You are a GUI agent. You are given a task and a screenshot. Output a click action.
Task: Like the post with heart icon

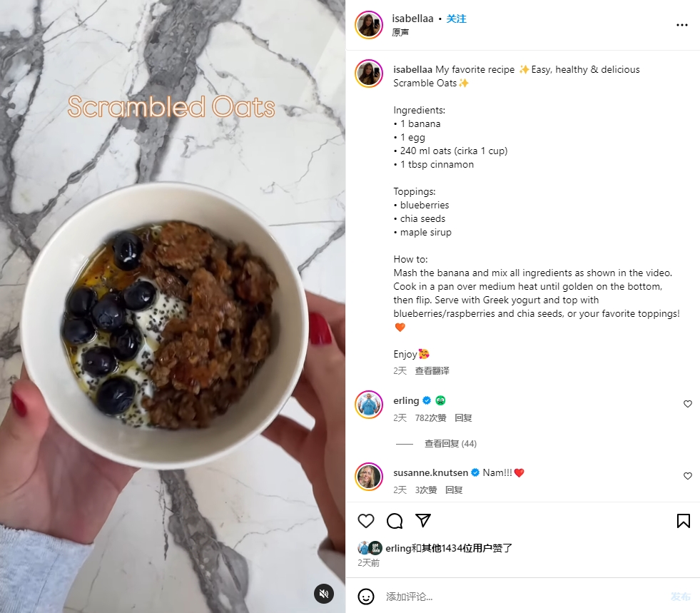pyautogui.click(x=365, y=520)
